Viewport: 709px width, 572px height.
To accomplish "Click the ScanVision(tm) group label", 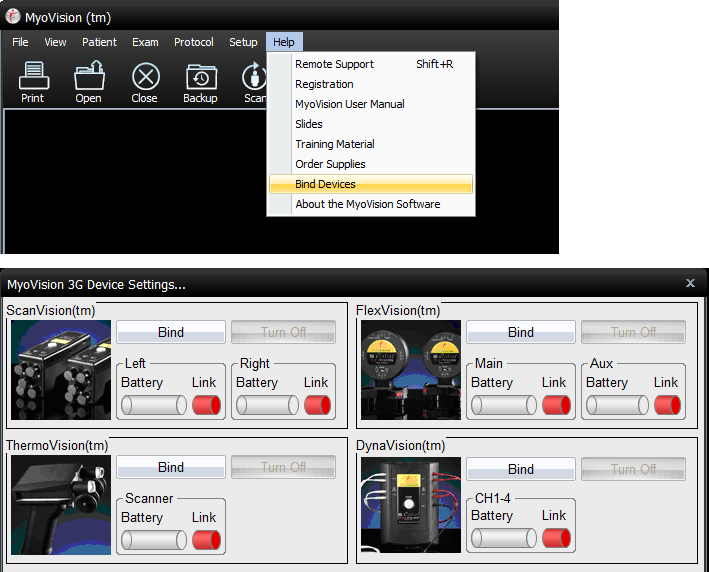I will coord(51,311).
